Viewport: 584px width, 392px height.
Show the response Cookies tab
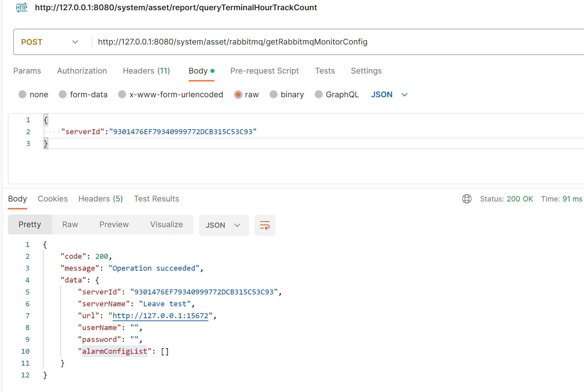coord(53,199)
